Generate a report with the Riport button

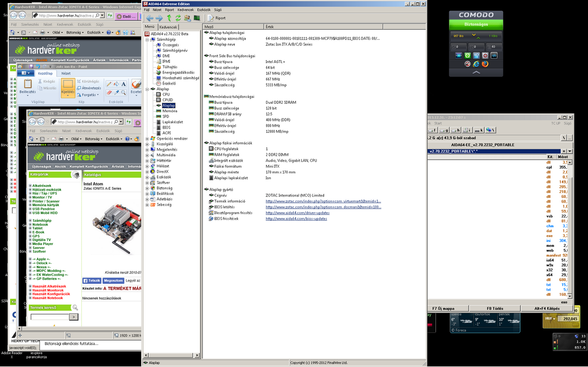(x=217, y=18)
